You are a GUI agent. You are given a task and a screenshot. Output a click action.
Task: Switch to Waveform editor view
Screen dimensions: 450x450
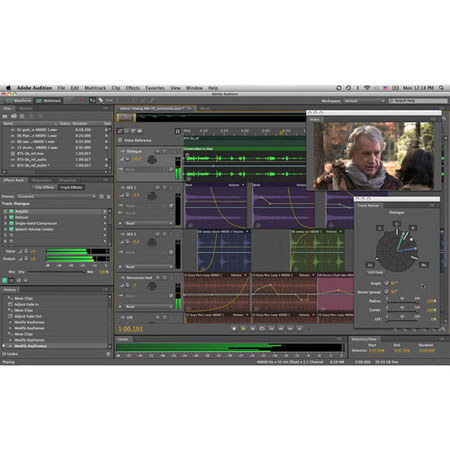pos(19,100)
